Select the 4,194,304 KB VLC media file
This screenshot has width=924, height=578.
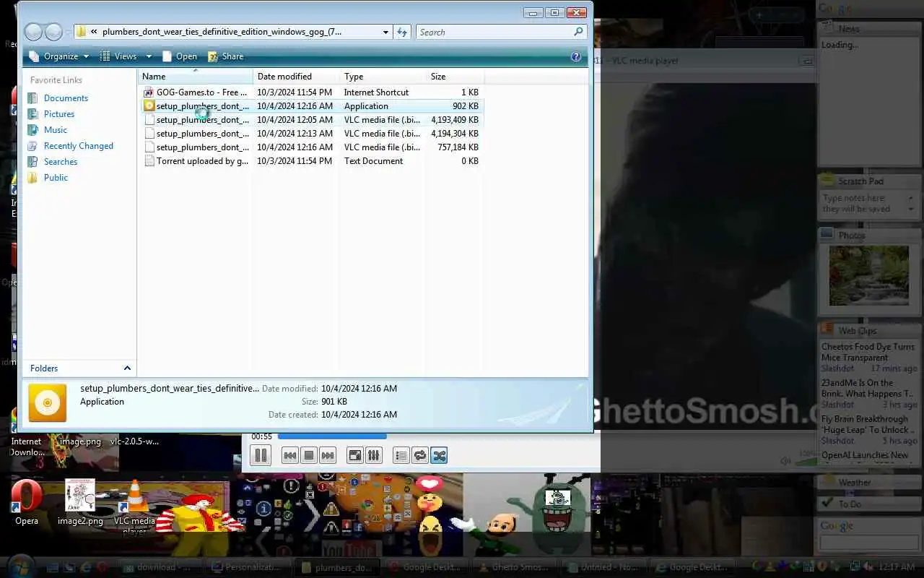click(x=310, y=134)
